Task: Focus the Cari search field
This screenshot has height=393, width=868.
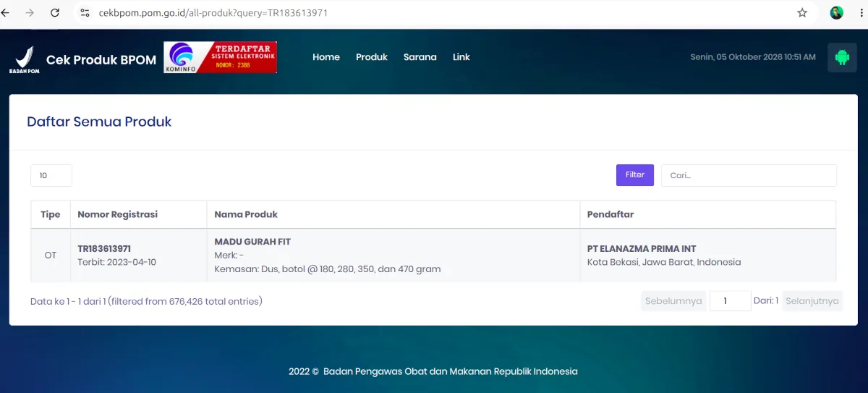Action: tap(749, 175)
